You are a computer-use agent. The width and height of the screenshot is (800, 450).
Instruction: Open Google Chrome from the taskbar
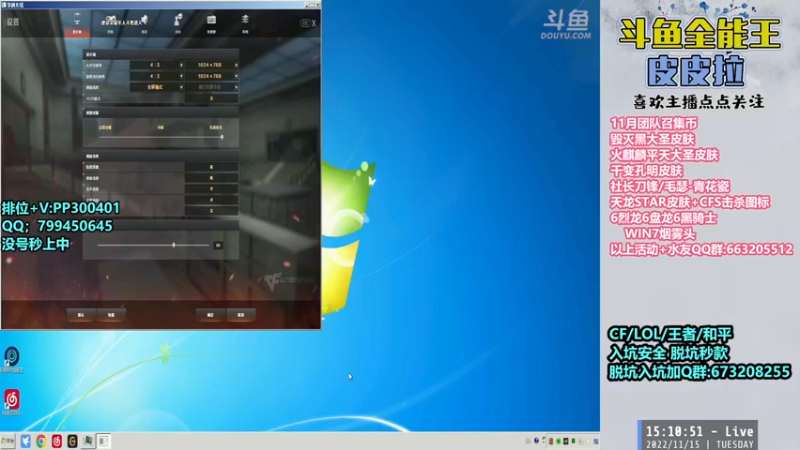point(41,441)
